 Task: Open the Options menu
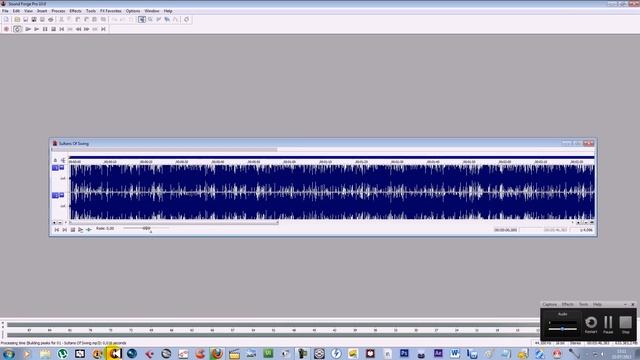[x=133, y=11]
